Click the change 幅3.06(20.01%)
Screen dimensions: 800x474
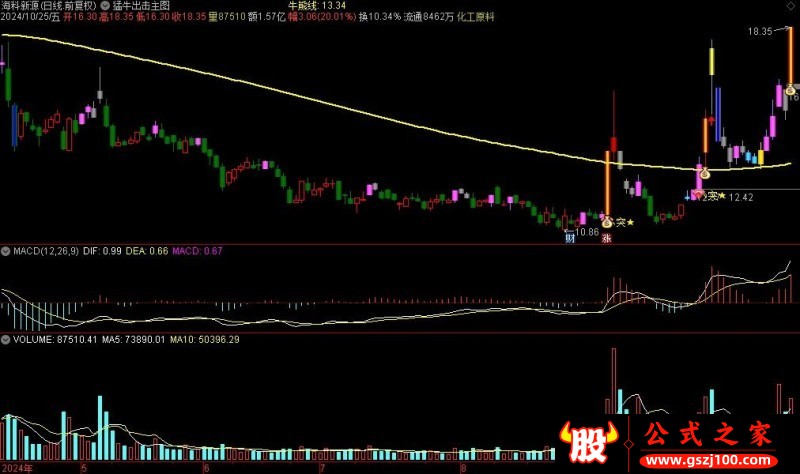[322, 17]
